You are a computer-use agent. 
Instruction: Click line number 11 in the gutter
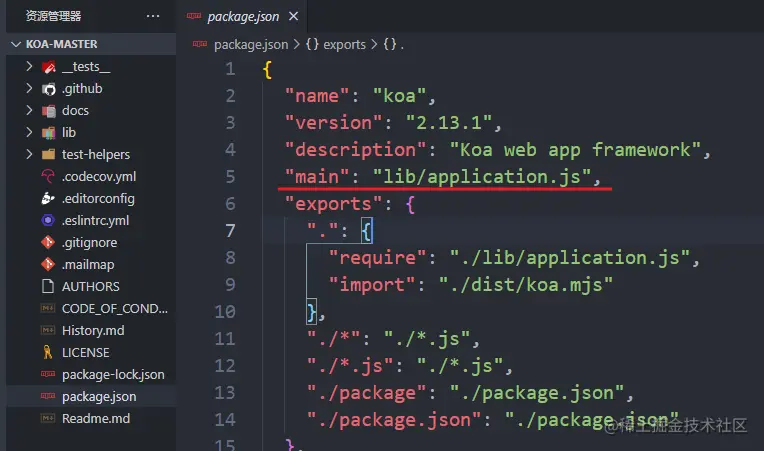point(225,338)
